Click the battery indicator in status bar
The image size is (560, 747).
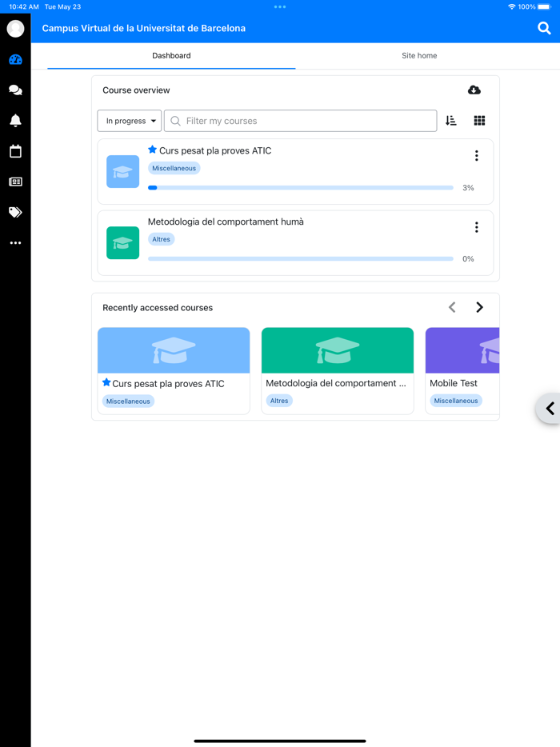point(544,6)
